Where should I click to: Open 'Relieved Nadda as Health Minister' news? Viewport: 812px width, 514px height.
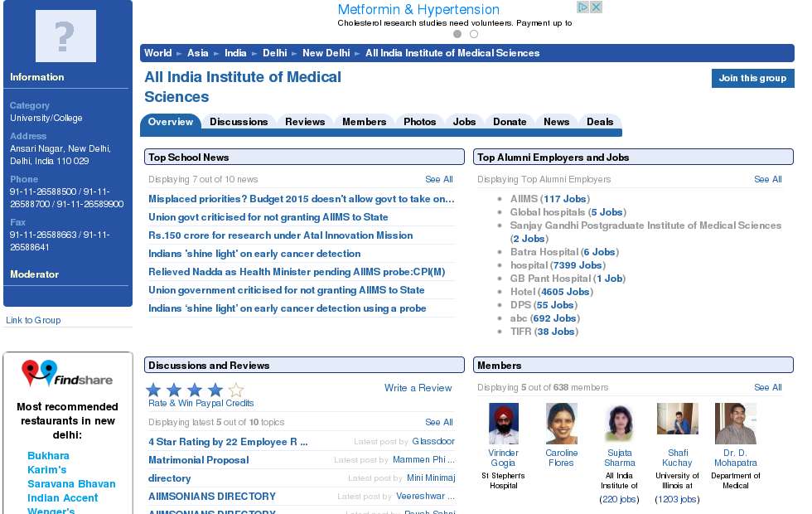pos(297,272)
